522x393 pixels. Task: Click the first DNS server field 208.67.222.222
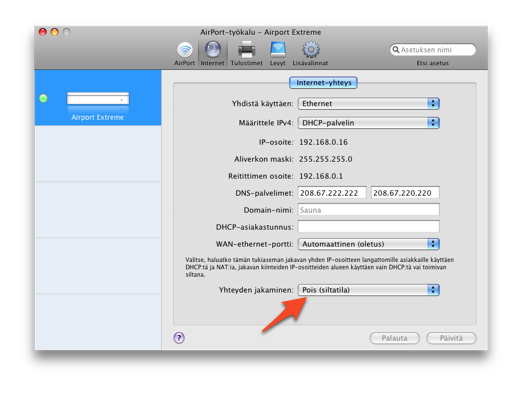coord(332,193)
